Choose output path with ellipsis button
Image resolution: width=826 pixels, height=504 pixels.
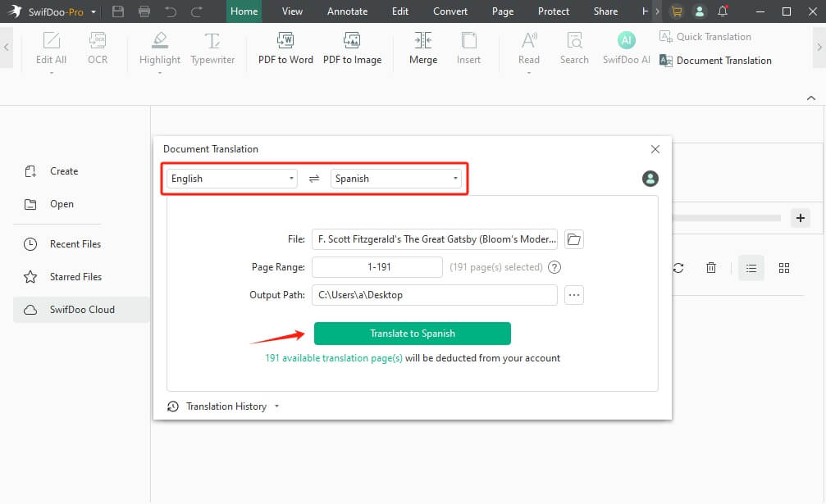(573, 295)
